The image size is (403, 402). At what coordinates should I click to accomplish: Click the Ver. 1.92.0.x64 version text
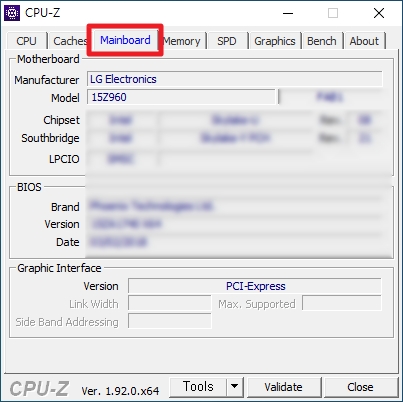tap(120, 391)
